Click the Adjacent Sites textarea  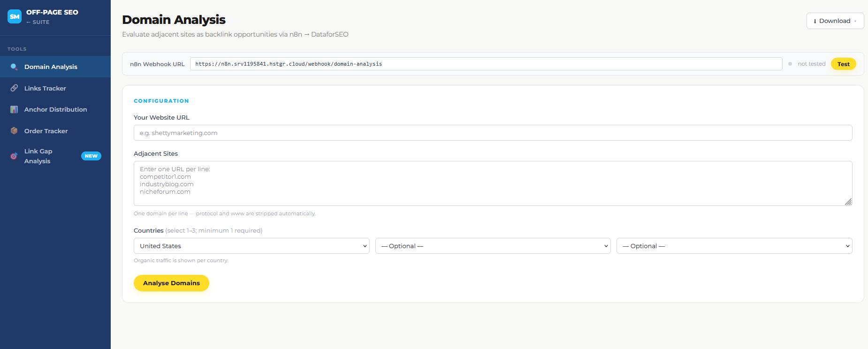(x=493, y=183)
